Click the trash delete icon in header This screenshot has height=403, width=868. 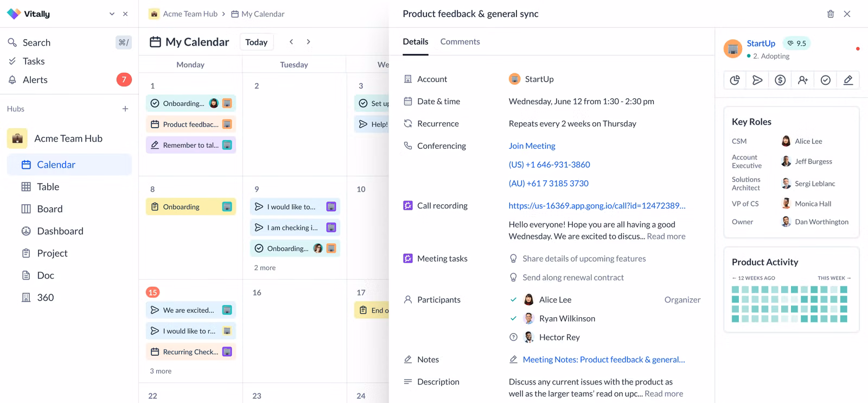click(x=830, y=14)
